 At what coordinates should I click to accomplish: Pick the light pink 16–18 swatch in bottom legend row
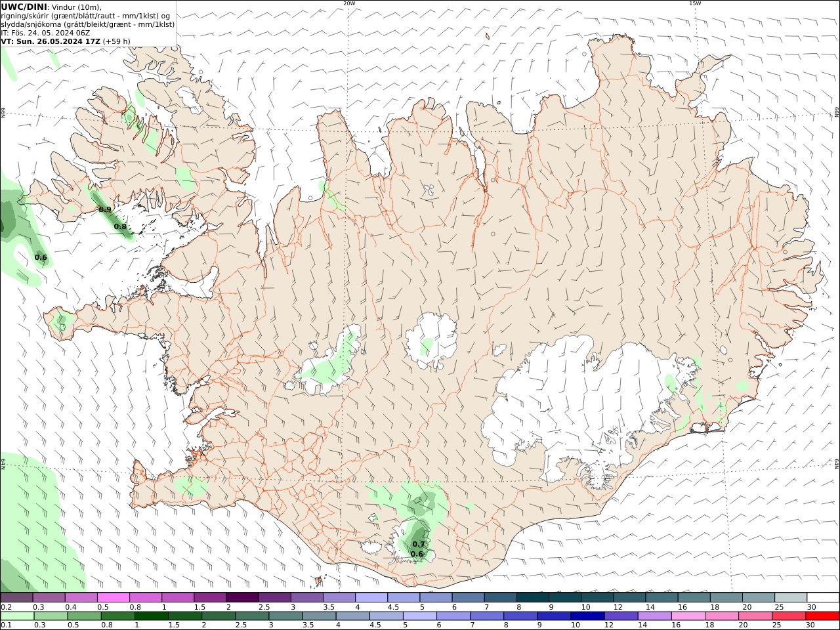click(688, 616)
